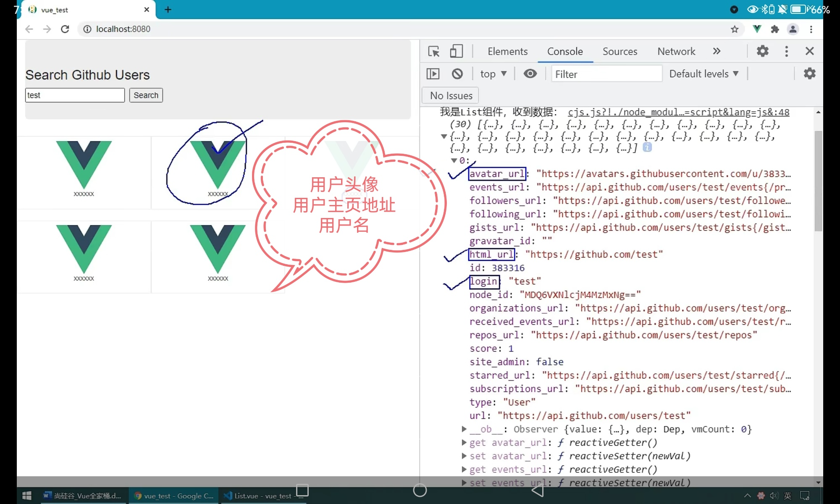
Task: Toggle the console sidebar panel icon
Action: click(433, 74)
